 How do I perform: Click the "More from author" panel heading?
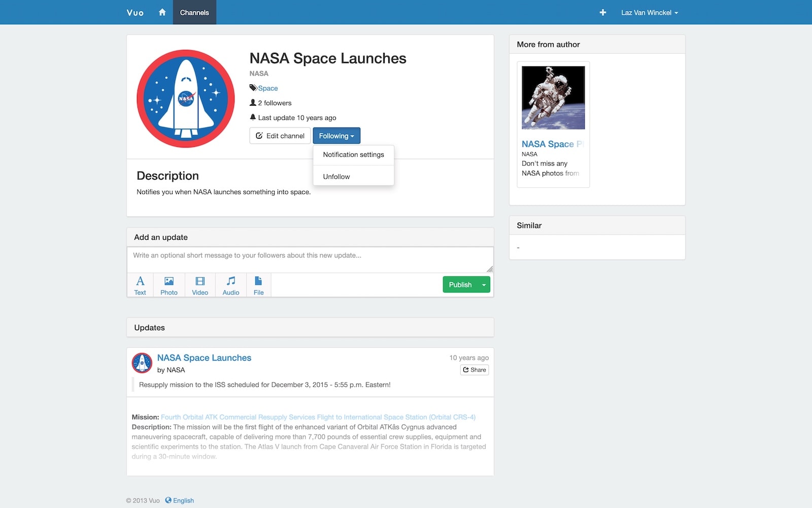click(x=548, y=44)
